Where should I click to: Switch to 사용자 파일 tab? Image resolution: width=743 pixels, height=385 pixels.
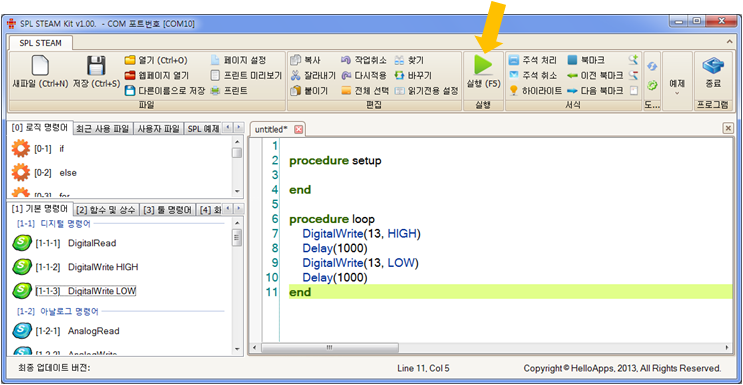coord(158,128)
